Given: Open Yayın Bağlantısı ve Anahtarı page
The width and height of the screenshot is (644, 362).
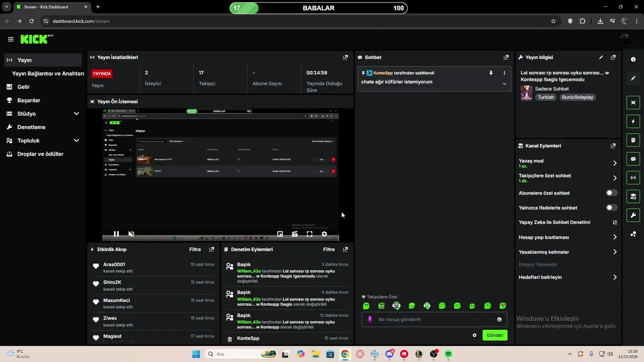Looking at the screenshot, I should [48, 73].
